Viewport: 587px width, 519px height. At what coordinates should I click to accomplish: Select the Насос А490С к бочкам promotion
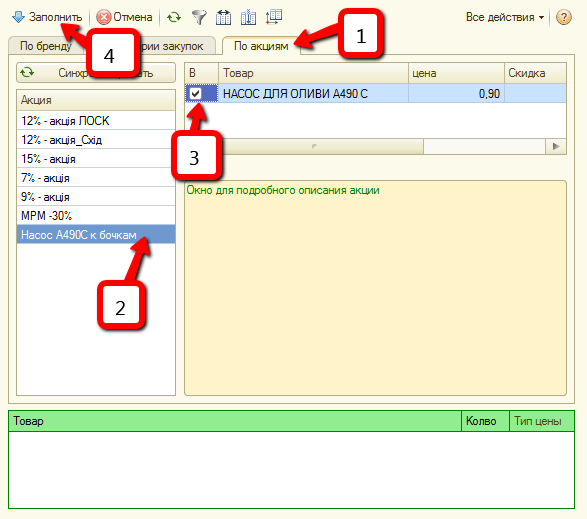pos(96,234)
